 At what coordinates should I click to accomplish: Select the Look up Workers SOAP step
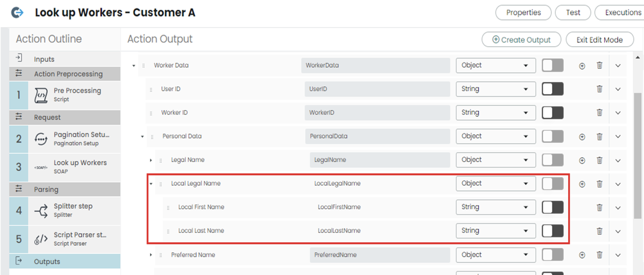point(65,167)
